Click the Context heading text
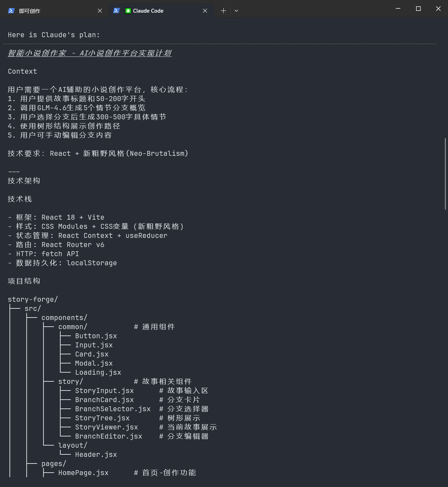Screen dimensions: 448x487 (22, 71)
